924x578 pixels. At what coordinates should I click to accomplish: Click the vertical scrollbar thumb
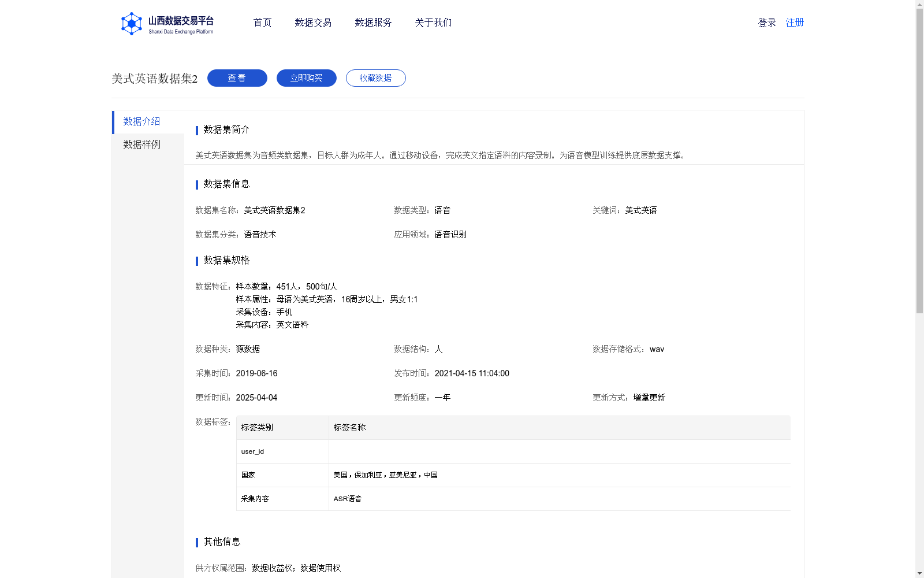point(919,161)
